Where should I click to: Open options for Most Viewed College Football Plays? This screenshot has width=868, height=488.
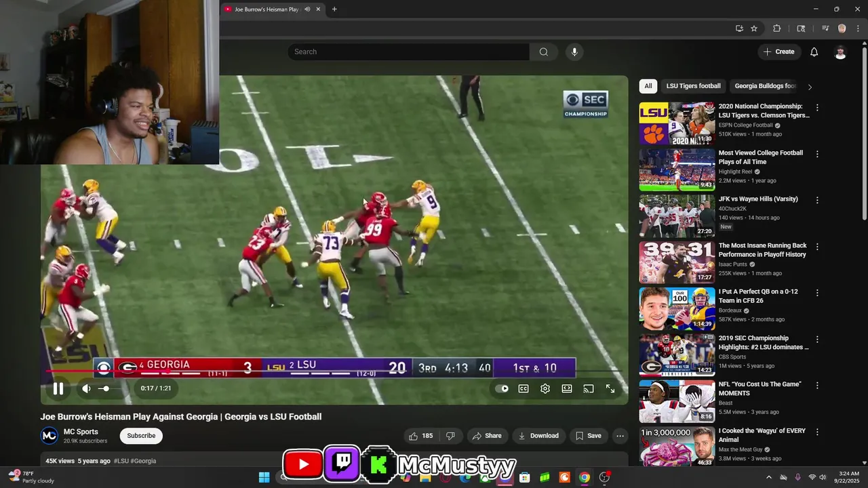click(817, 154)
